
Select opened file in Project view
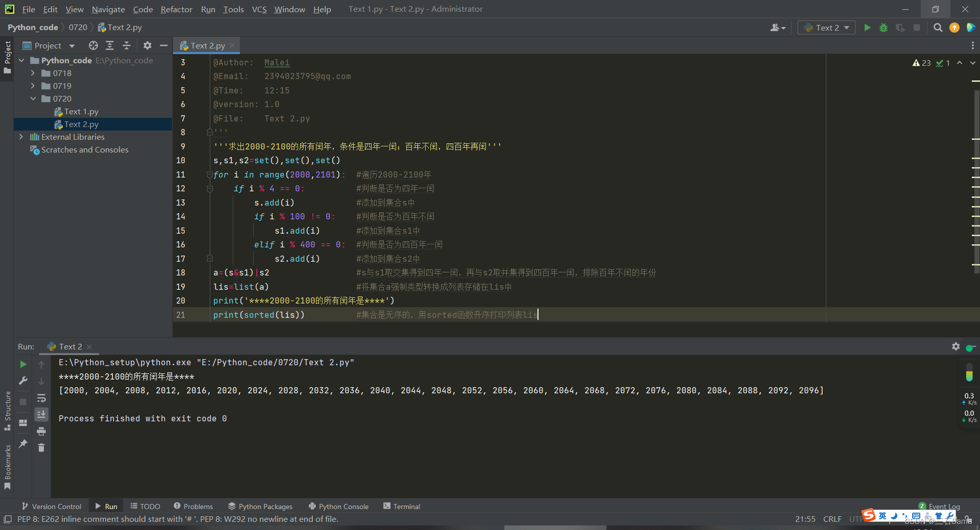[93, 45]
